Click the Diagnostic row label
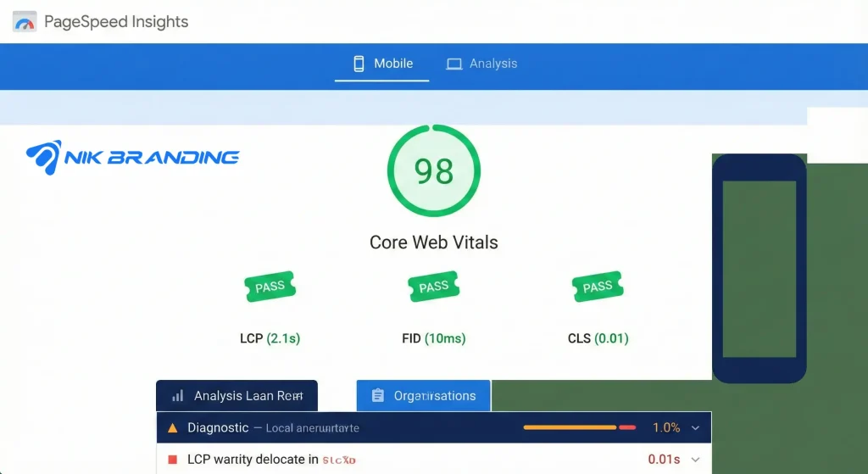This screenshot has width=868, height=474. 218,427
